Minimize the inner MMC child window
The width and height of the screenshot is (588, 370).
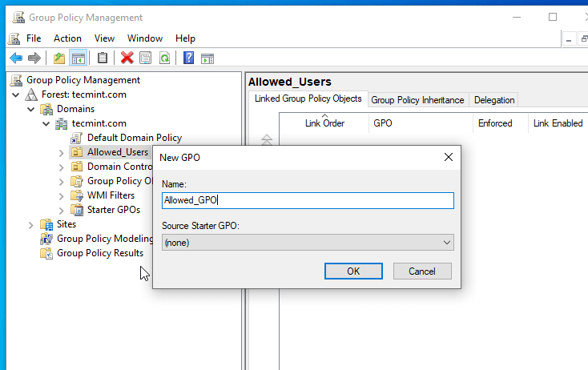569,39
